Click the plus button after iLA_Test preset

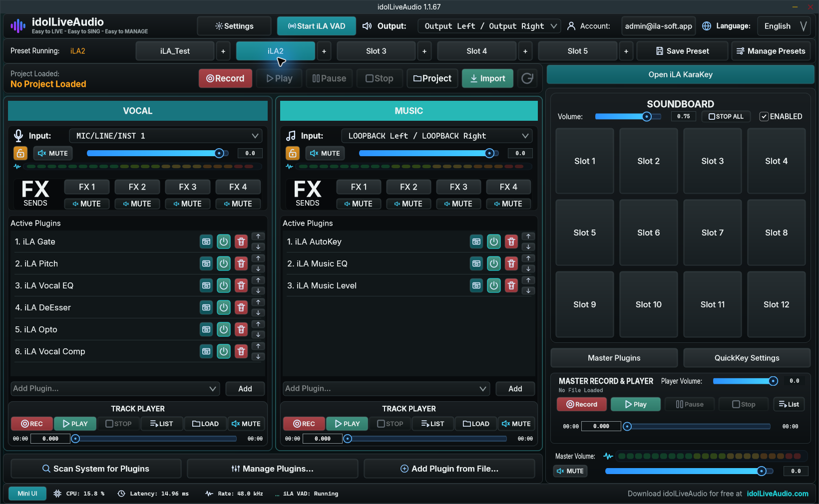[223, 51]
